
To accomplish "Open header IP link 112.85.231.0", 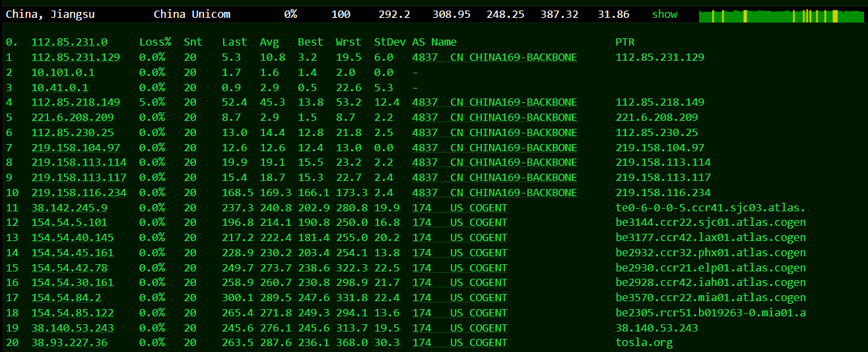I will pos(69,42).
